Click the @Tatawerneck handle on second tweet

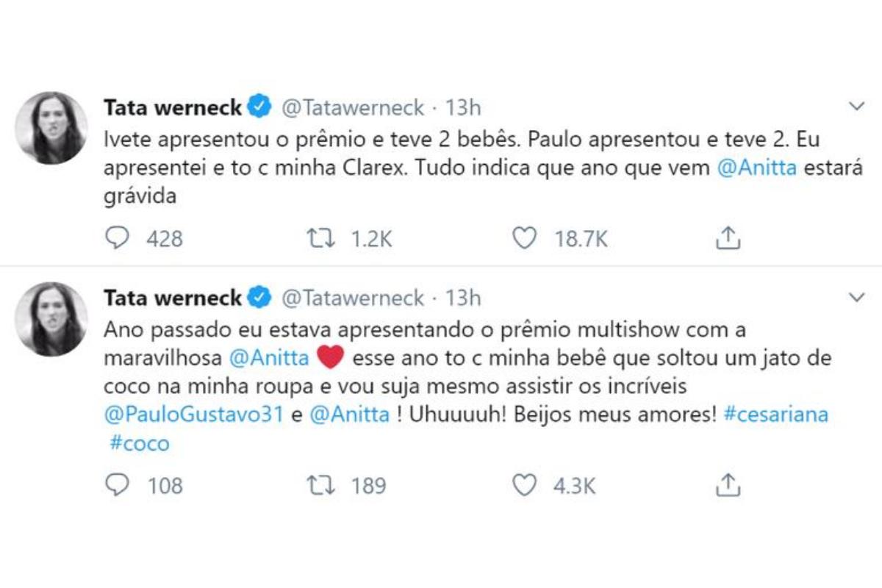[354, 298]
